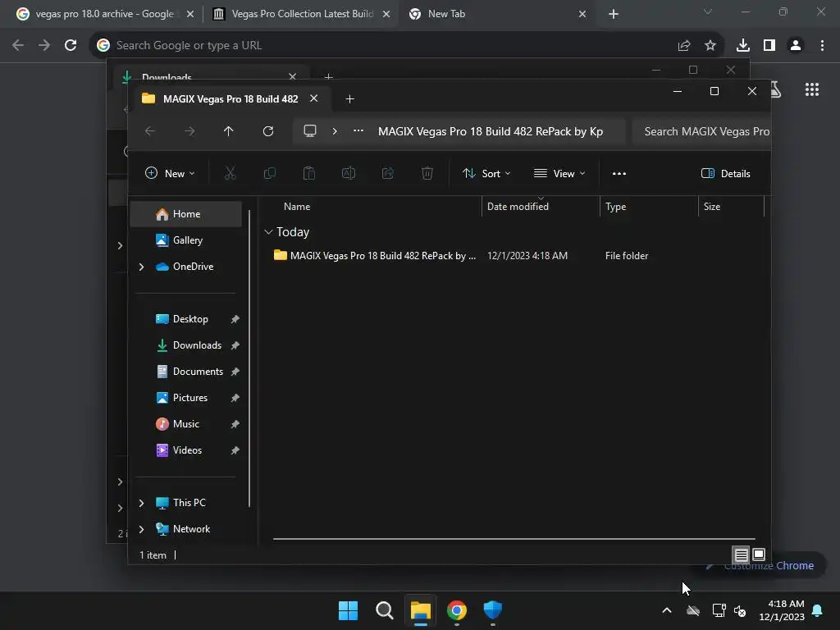Open Documents in navigation pane
Image resolution: width=840 pixels, height=630 pixels.
pyautogui.click(x=186, y=372)
